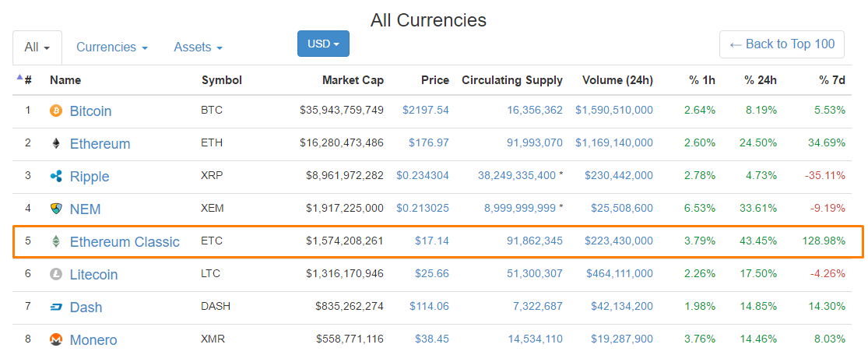Viewport: 868px width, 355px height.
Task: Expand the Currencies dropdown tab
Action: click(111, 47)
